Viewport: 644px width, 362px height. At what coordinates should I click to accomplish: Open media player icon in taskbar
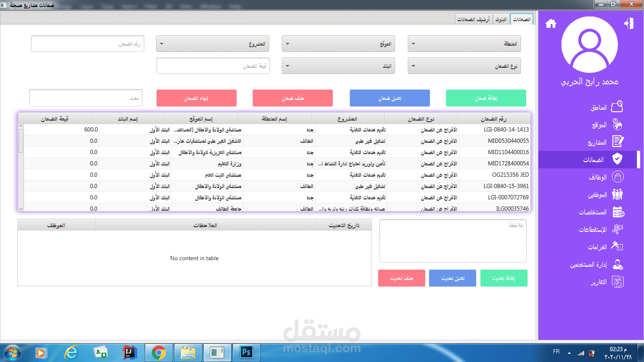pyautogui.click(x=41, y=352)
